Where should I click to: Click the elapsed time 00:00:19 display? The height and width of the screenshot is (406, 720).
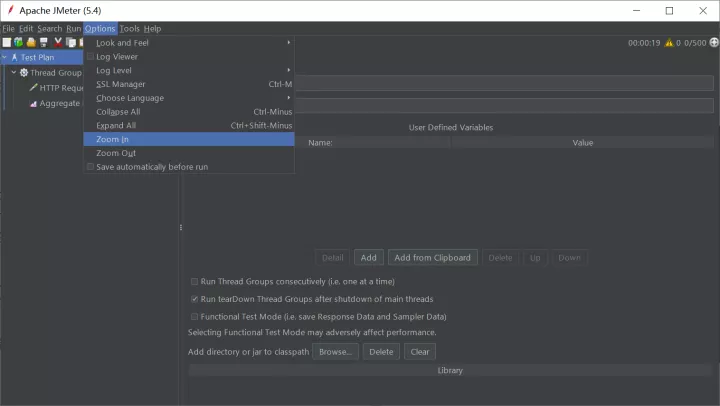coord(644,43)
